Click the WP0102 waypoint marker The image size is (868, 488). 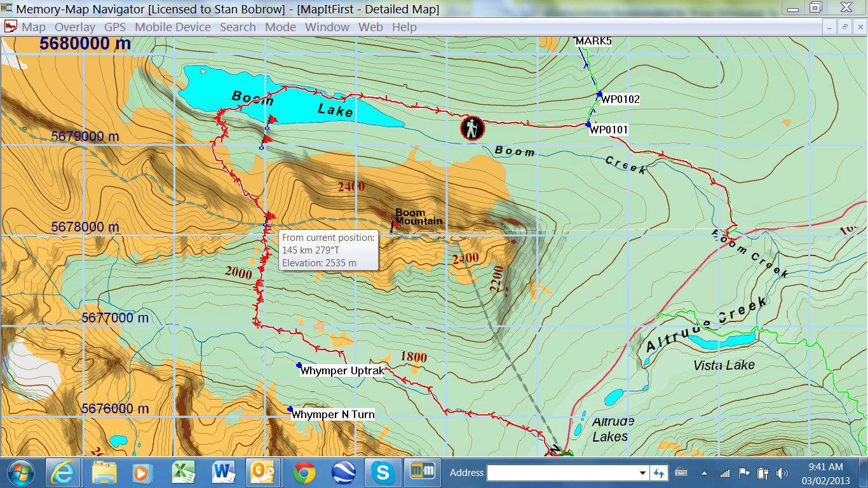click(x=599, y=94)
